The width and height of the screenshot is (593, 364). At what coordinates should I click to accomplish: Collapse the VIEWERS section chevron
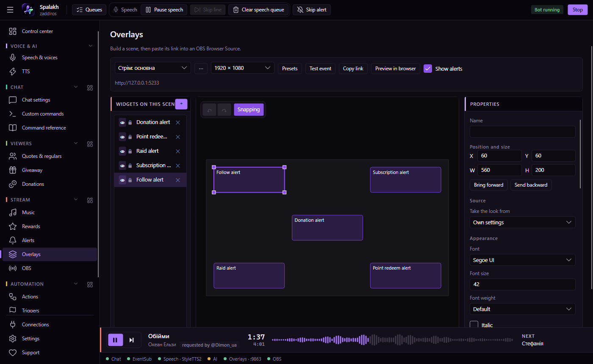coord(76,143)
